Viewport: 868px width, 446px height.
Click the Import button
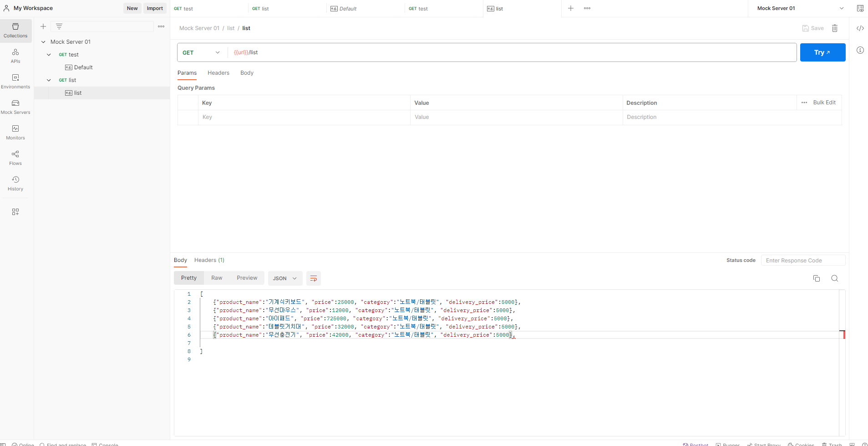click(155, 8)
